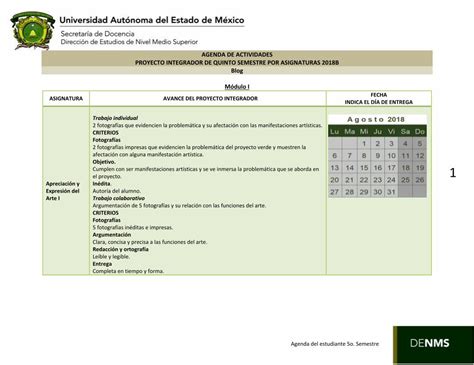Click 'Clara, concisa y precisa' line
Image resolution: width=474 pixels, height=365 pixels.
point(150,242)
